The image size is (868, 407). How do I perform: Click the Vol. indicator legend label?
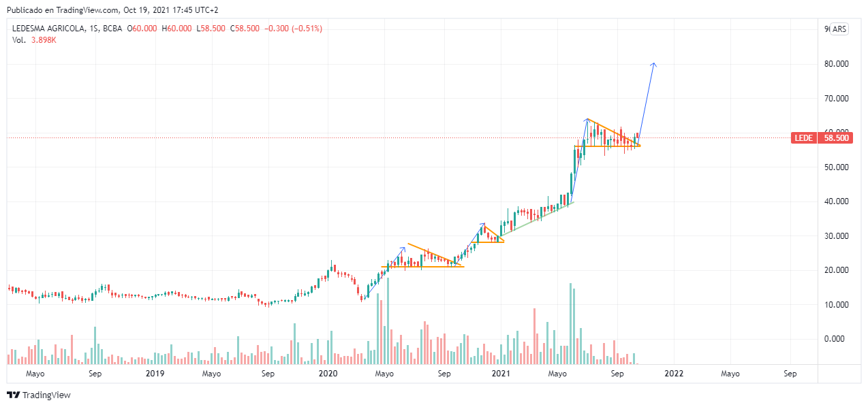click(19, 40)
